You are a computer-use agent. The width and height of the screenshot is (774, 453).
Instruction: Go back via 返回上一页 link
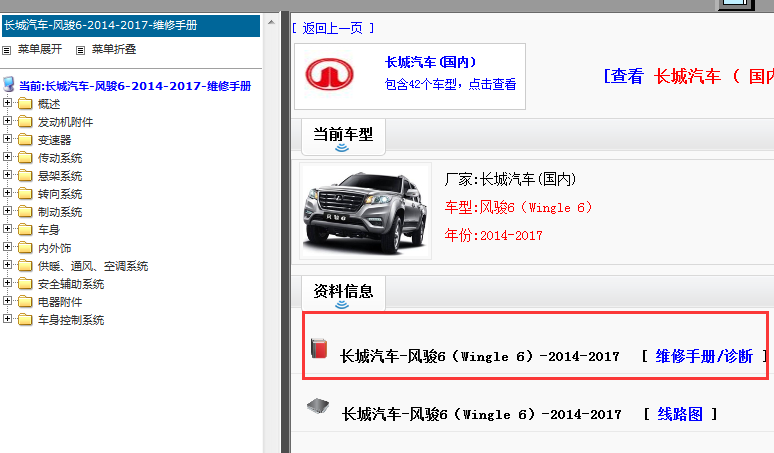click(333, 28)
